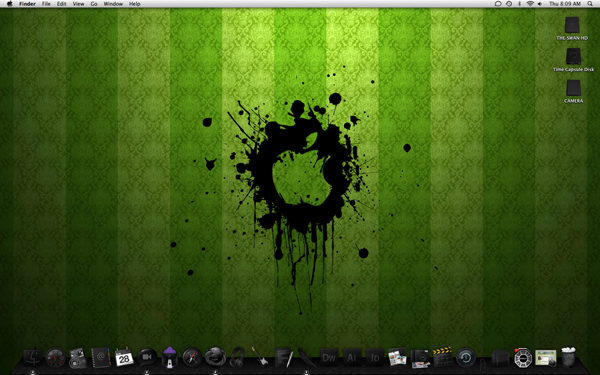Open iCal calendar showing 28

pos(124,357)
